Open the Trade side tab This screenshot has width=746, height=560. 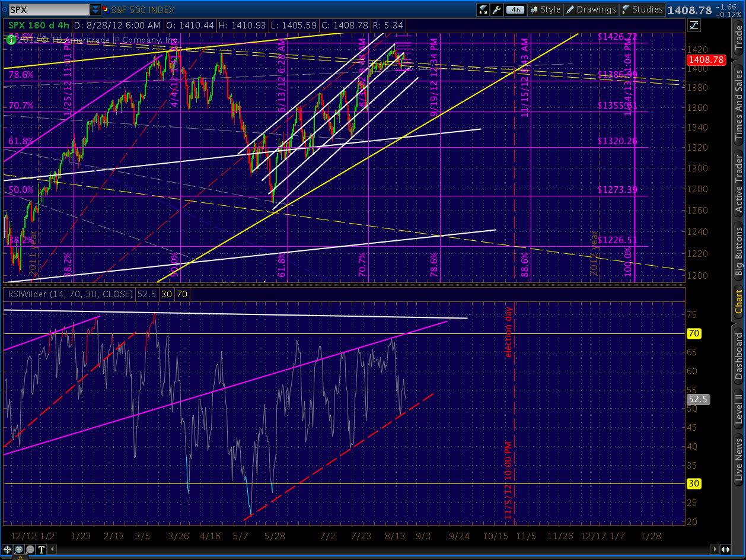tap(739, 37)
